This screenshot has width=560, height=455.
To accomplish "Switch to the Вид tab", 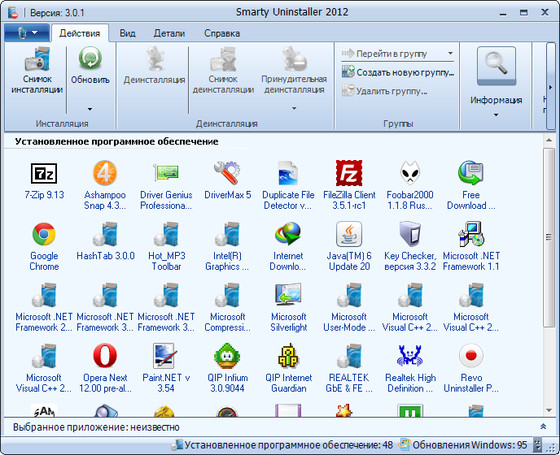I will tap(128, 33).
